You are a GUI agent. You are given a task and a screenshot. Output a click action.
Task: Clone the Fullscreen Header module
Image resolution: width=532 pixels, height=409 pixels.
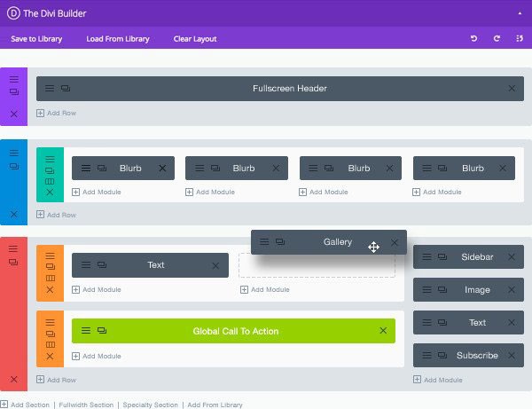click(65, 89)
